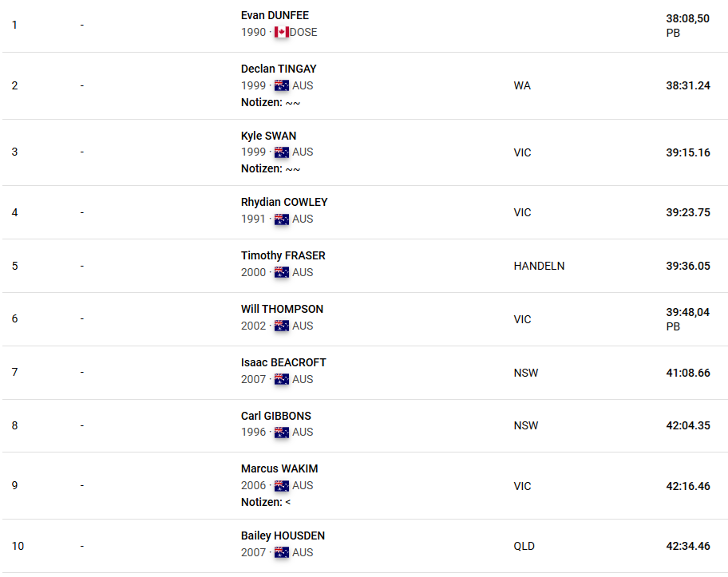Click the Australian flag for Bailey HOUSDEN
This screenshot has height=577, width=728.
coord(281,552)
